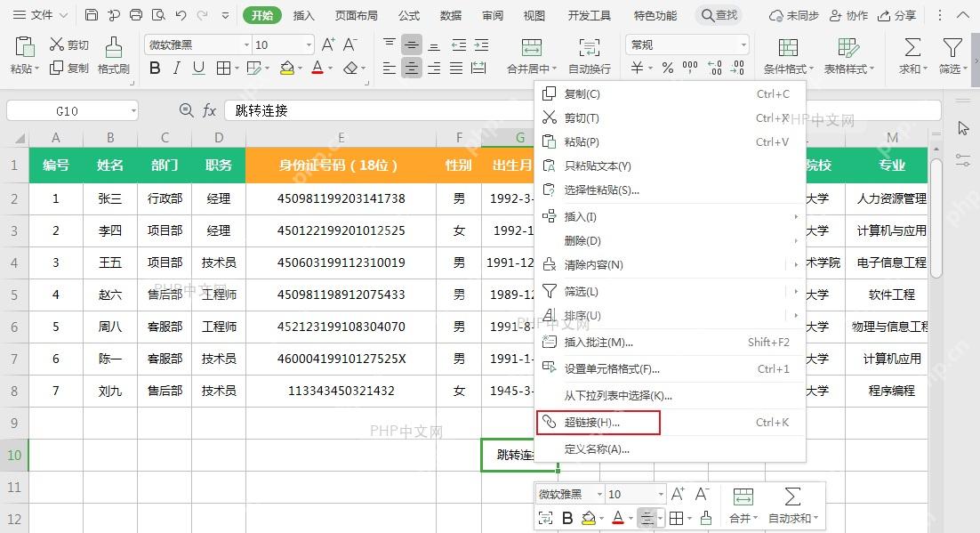Open Table Styles (表格样式) dropdown

click(x=848, y=55)
